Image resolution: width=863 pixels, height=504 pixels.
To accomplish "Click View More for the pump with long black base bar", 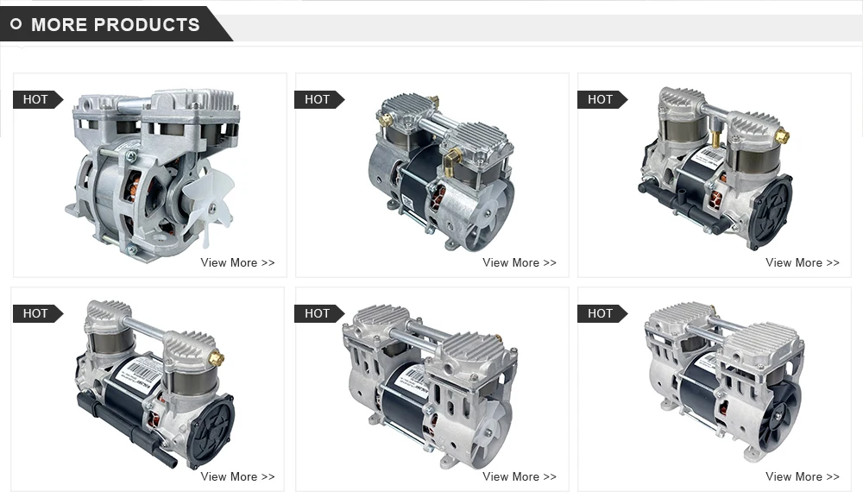I will tap(238, 477).
